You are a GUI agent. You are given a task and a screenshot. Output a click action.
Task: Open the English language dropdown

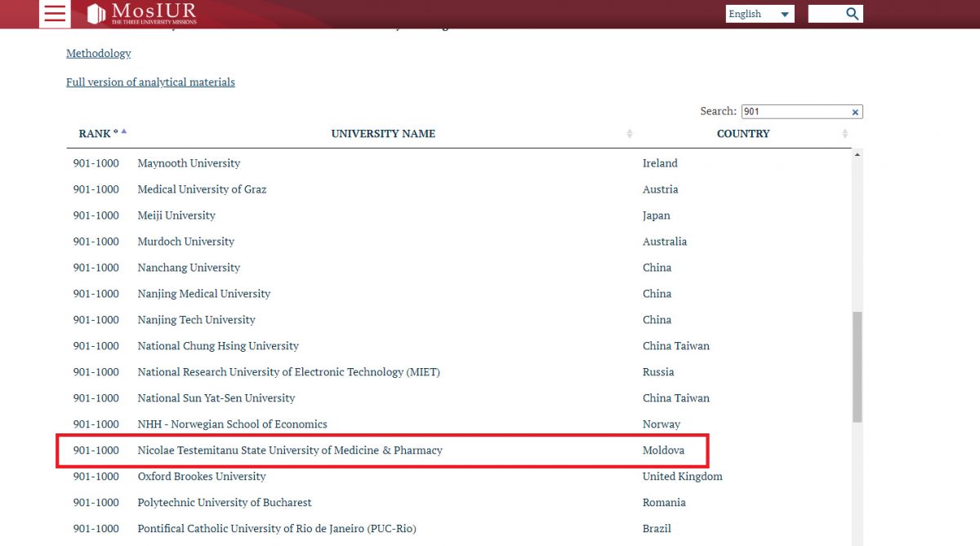point(759,14)
